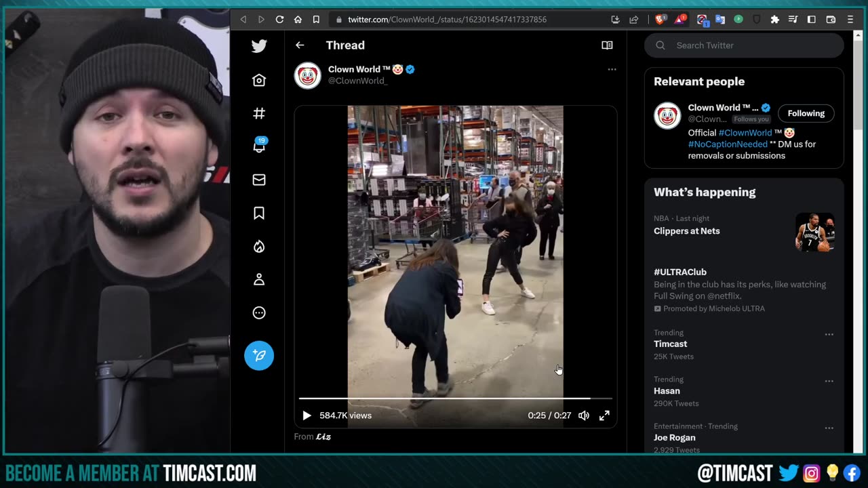Click the Following button for Clown World
Viewport: 868px width, 488px height.
806,113
